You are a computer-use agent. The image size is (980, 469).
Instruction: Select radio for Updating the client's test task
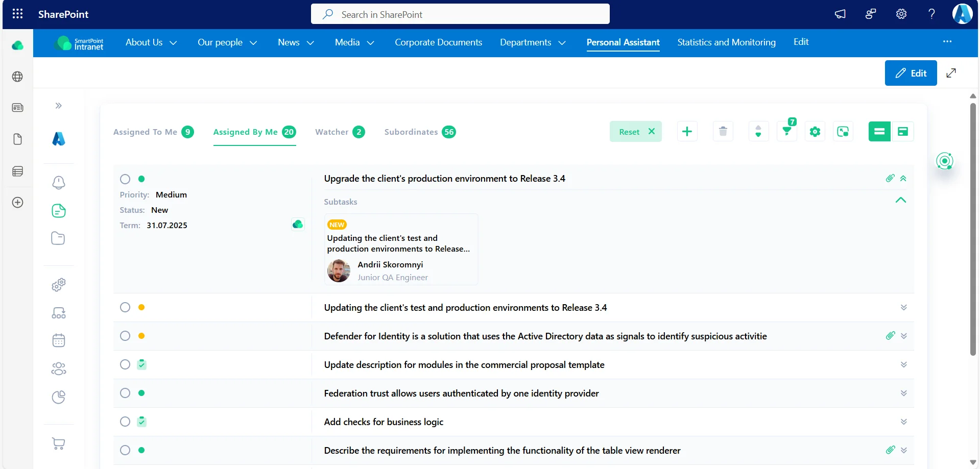125,307
